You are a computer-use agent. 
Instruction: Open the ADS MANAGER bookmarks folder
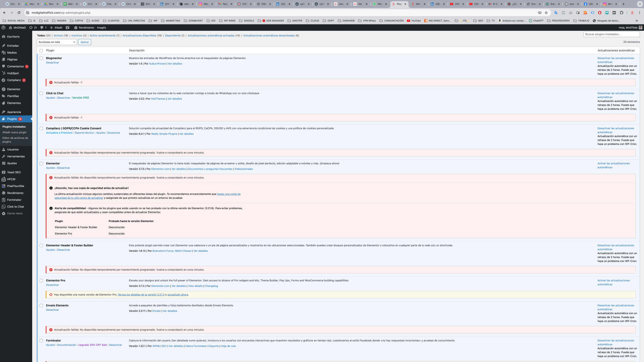273,21
